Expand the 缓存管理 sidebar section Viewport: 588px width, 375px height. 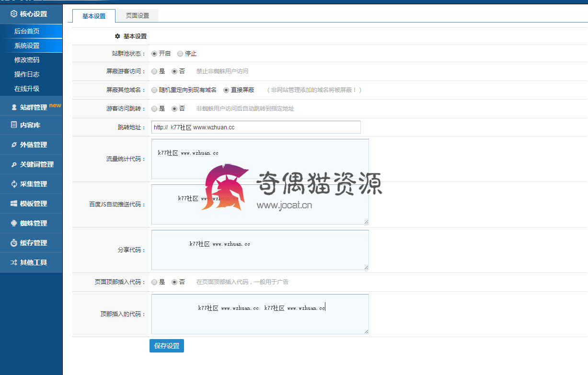pos(31,243)
